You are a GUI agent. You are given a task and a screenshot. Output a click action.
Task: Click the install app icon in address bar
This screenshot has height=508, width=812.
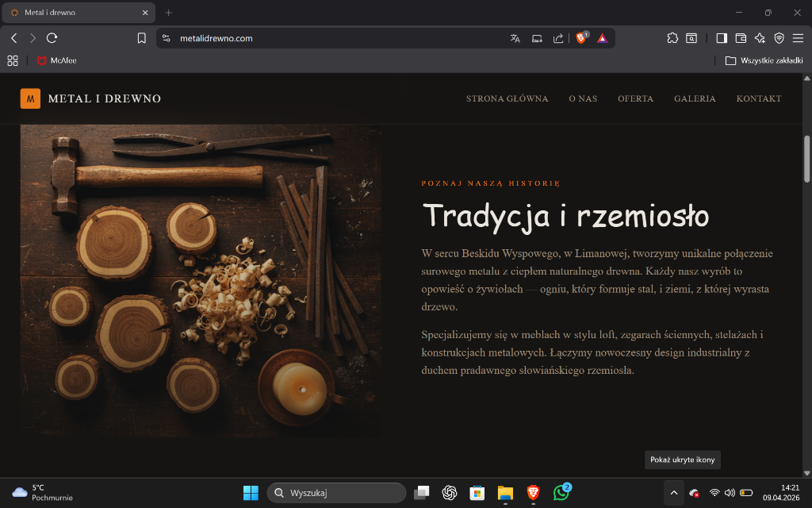(537, 38)
